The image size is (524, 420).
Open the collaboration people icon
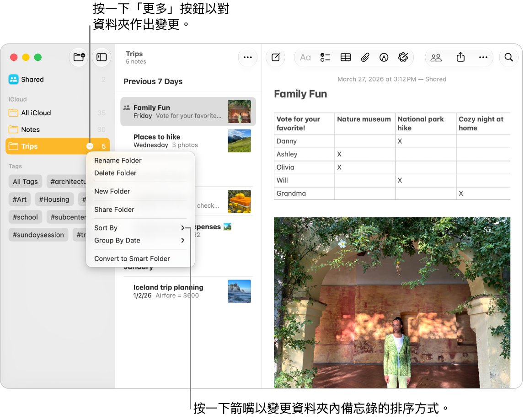click(x=436, y=58)
